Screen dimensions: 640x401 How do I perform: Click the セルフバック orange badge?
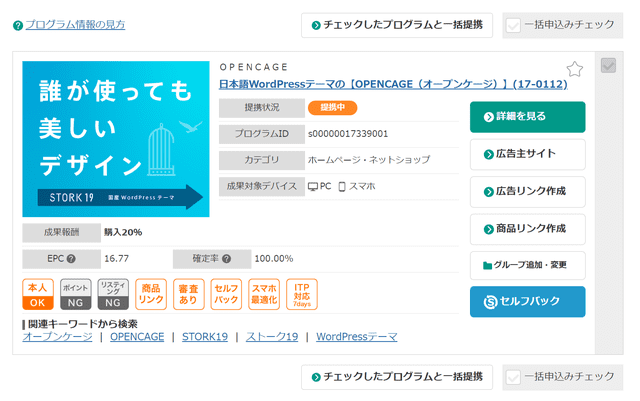(x=226, y=294)
